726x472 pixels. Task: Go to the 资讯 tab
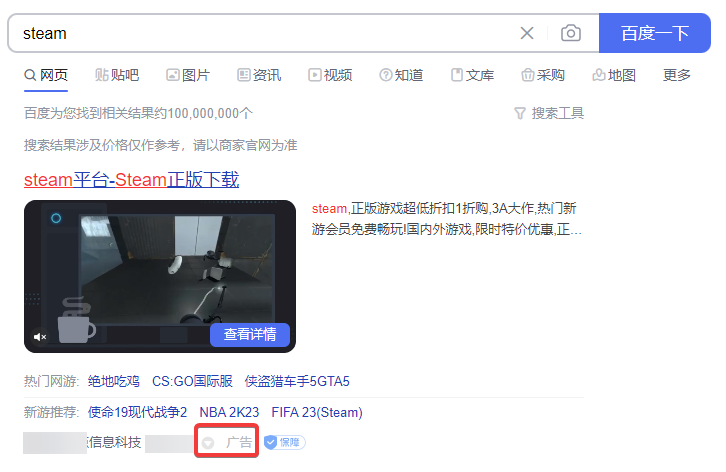[259, 75]
